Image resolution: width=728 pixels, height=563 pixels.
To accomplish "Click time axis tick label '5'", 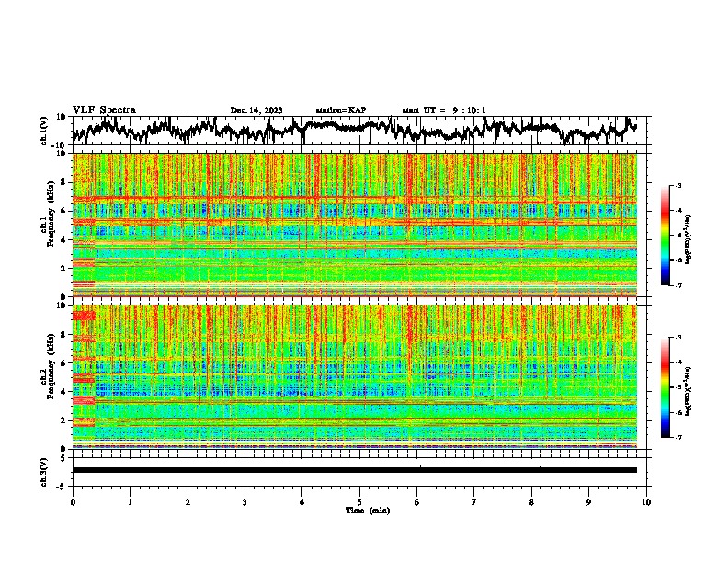I will click(359, 502).
